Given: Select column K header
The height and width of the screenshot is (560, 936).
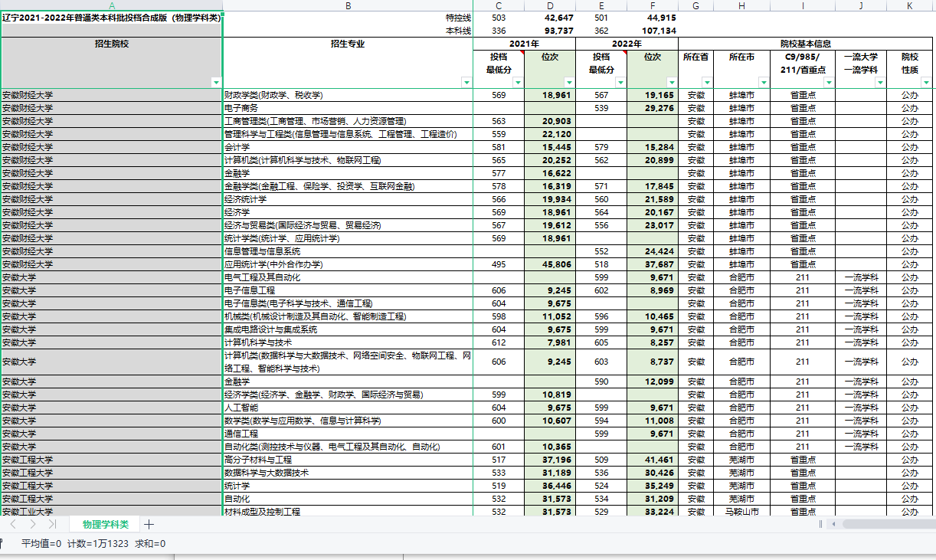Looking at the screenshot, I should point(909,5).
